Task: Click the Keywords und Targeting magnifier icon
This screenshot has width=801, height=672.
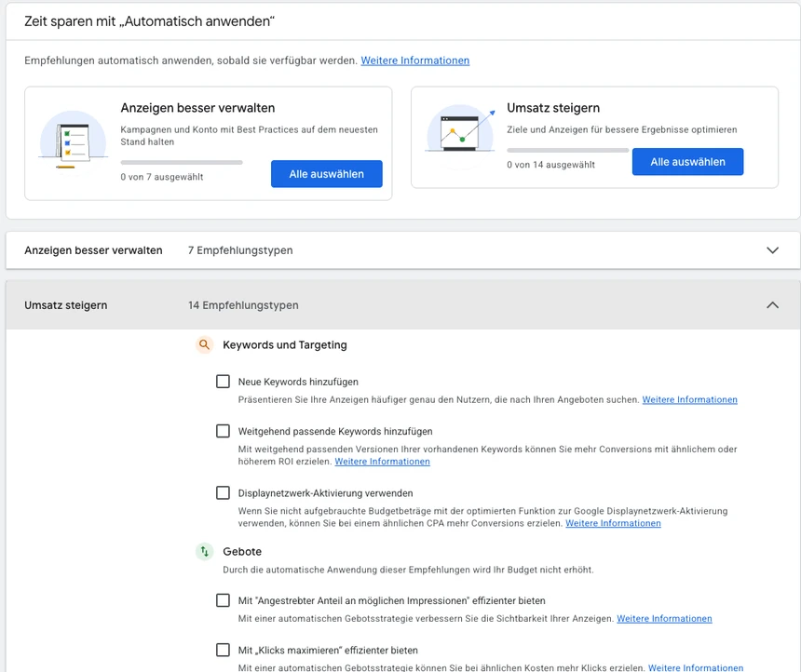Action: pos(204,345)
